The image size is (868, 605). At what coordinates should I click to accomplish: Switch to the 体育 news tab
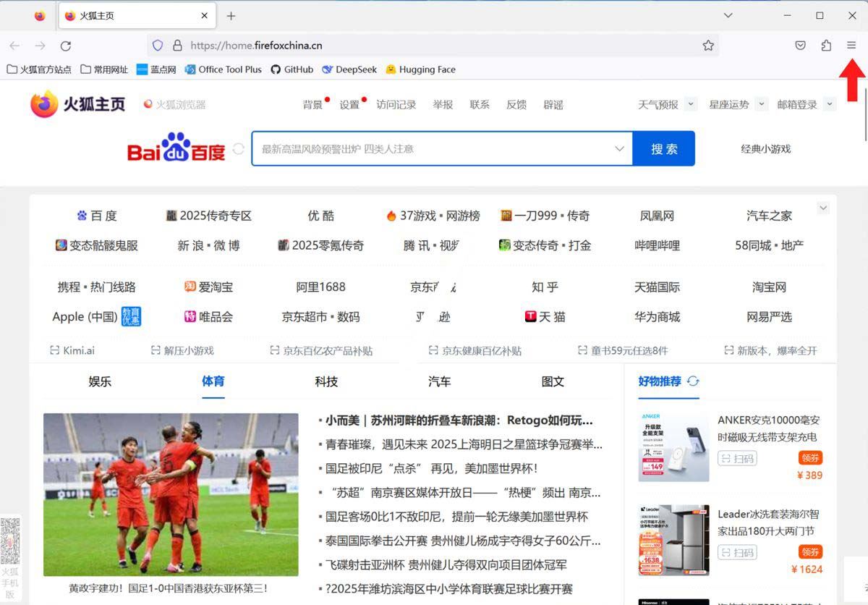(213, 381)
